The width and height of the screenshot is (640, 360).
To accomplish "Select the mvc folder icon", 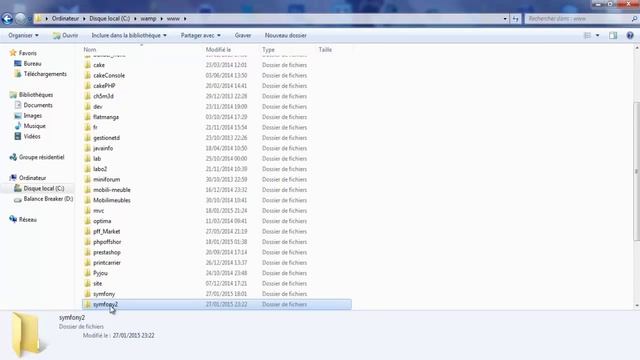I will click(87, 211).
